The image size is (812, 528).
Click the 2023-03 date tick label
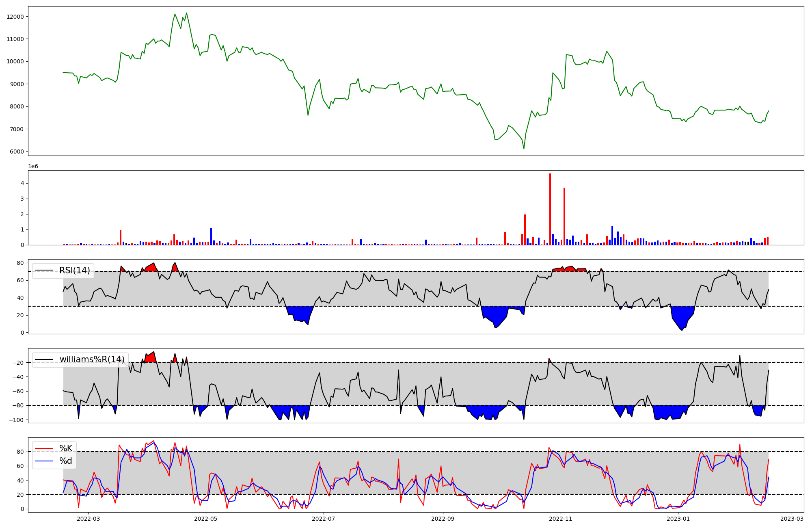(792, 519)
